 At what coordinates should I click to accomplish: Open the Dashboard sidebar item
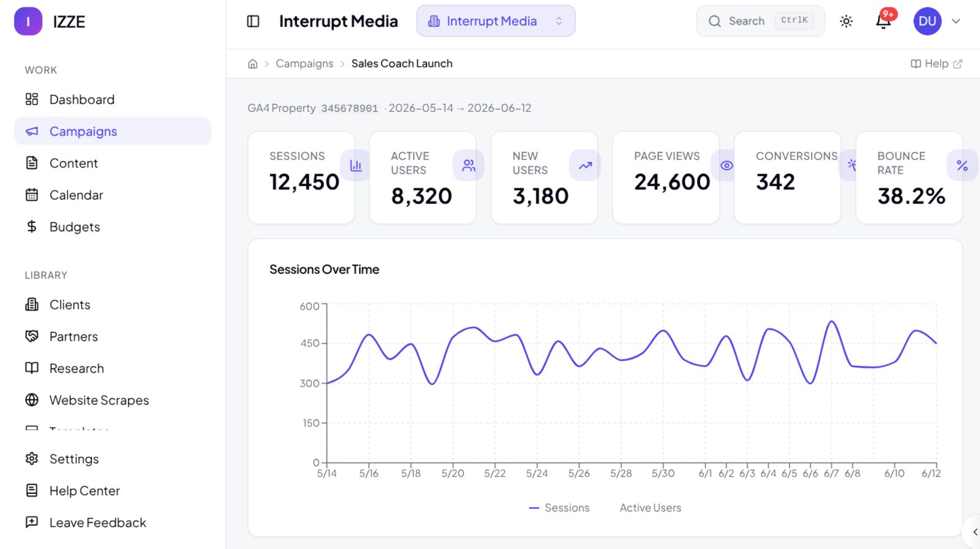[113, 99]
